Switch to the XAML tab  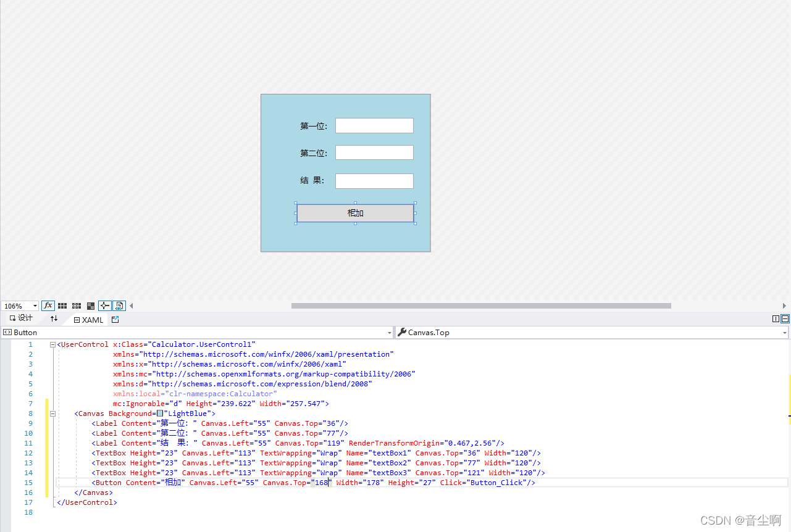pos(88,320)
